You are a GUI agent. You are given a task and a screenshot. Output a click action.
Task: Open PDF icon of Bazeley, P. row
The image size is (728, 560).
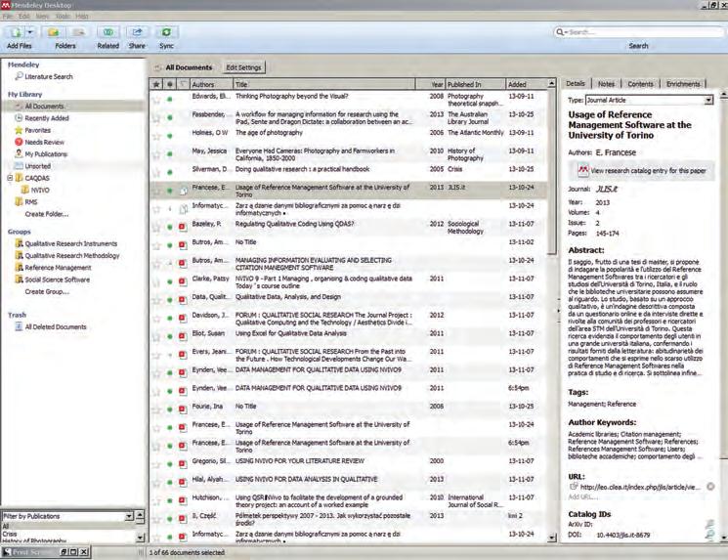point(183,227)
